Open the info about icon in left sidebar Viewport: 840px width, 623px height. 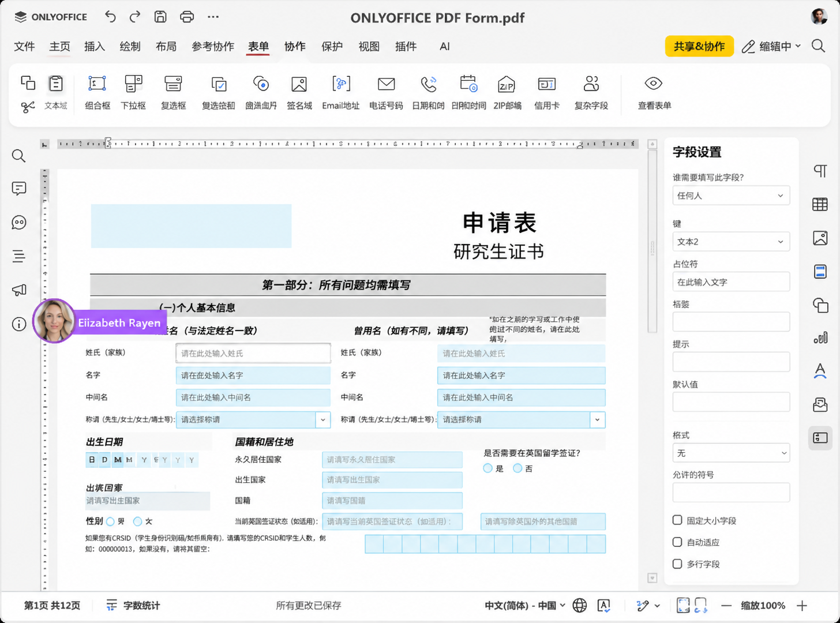[19, 324]
